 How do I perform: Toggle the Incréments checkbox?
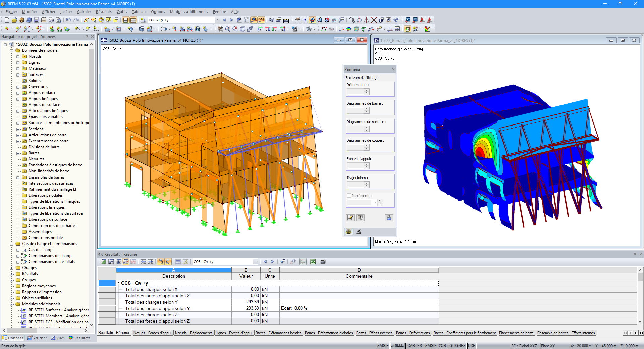coord(349,196)
